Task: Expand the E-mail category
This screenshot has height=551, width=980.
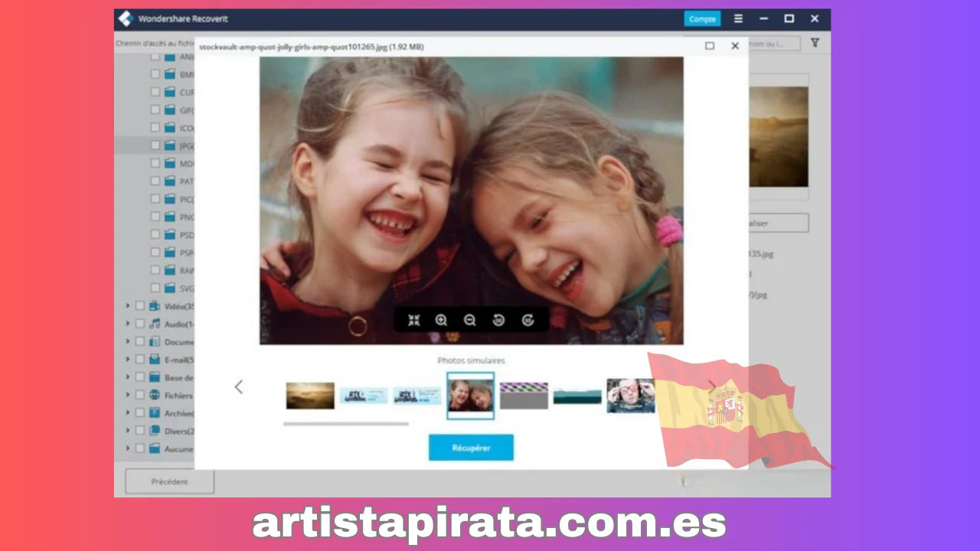Action: pyautogui.click(x=128, y=360)
